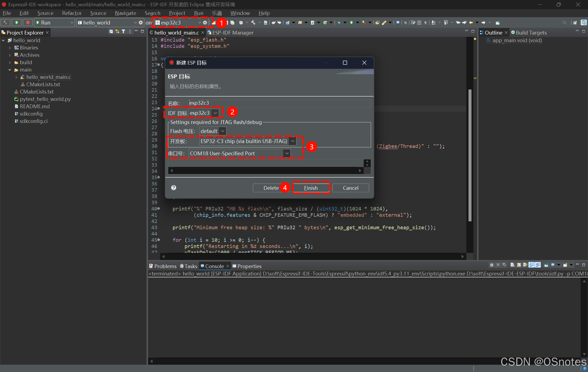The height and width of the screenshot is (372, 588).
Task: Toggle Link with Editor in Project Explorer
Action: pyautogui.click(x=117, y=32)
